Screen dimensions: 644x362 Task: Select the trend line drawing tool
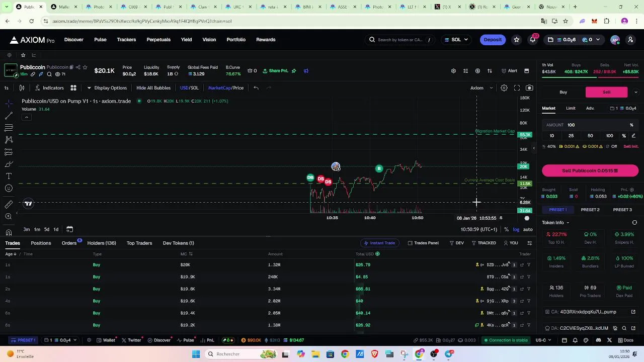[9, 116]
